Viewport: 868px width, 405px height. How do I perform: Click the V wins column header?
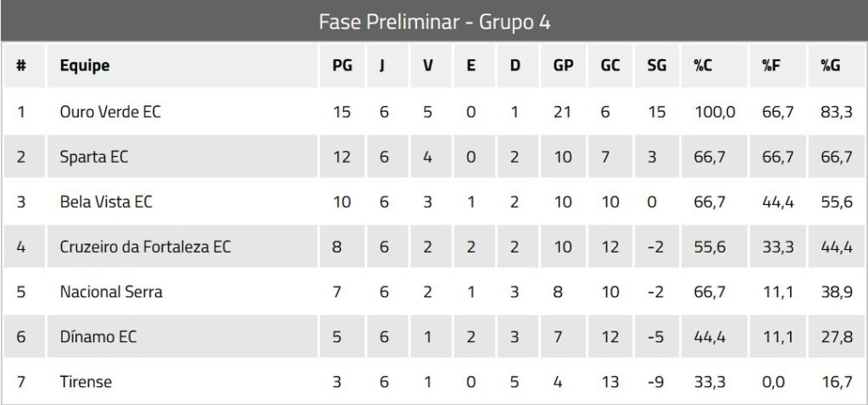(427, 65)
